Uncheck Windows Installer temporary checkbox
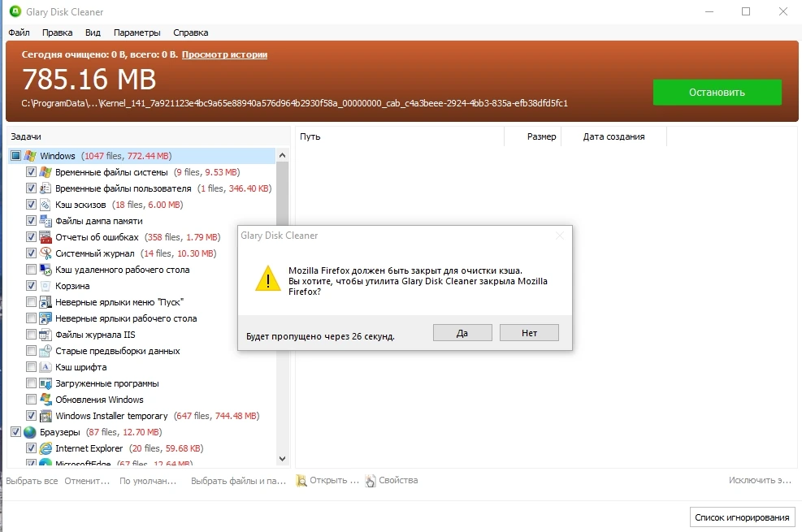 point(31,416)
